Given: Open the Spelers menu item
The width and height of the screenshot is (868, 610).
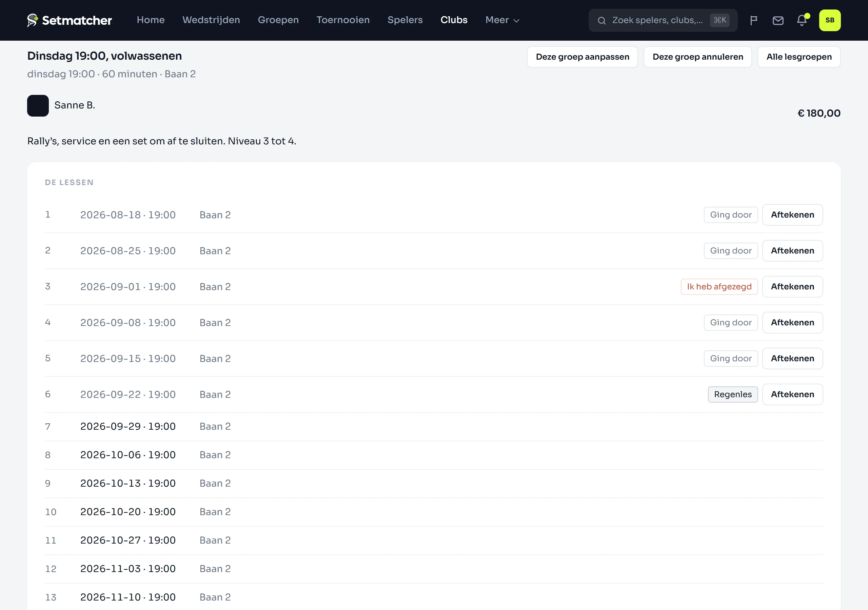Looking at the screenshot, I should [405, 20].
